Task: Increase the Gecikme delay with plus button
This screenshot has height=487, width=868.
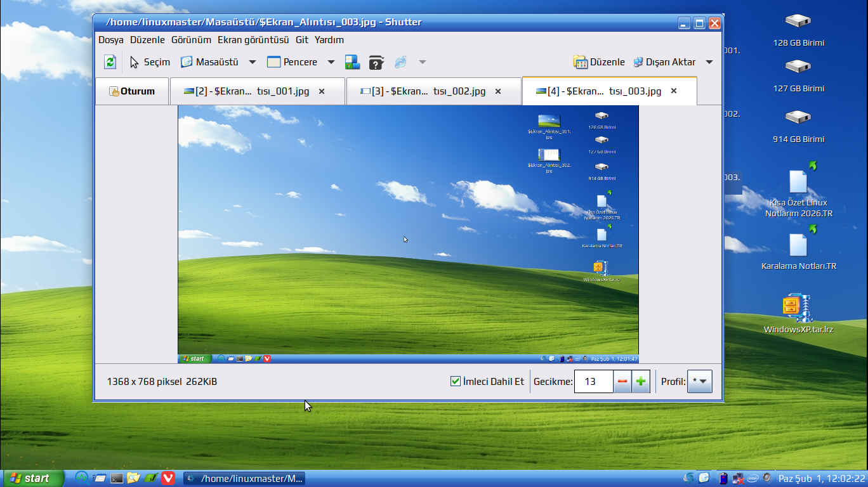Action: pyautogui.click(x=641, y=381)
